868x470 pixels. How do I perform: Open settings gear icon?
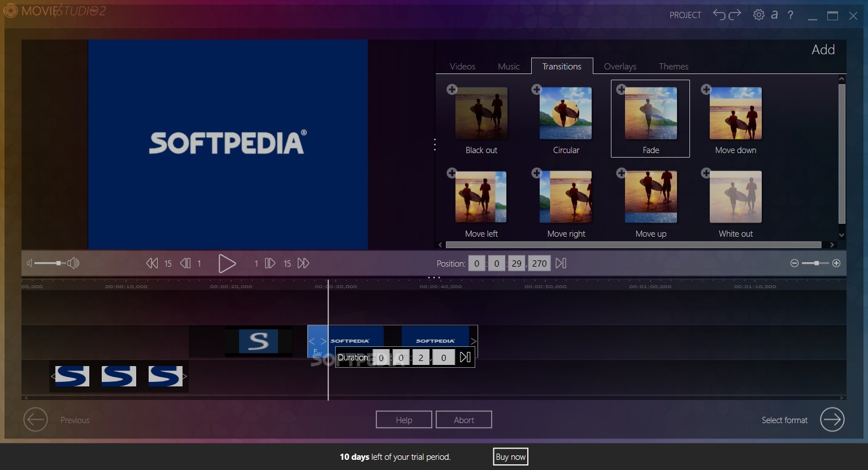(x=759, y=15)
